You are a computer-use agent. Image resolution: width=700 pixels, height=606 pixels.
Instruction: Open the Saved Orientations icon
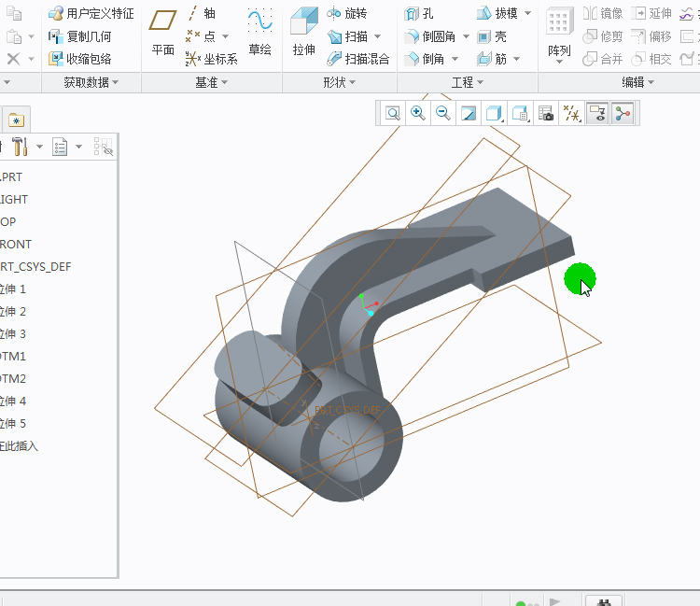(520, 113)
